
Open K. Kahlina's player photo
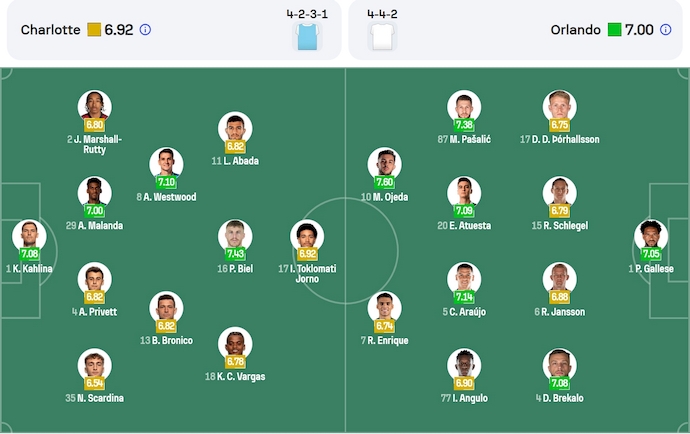click(29, 236)
